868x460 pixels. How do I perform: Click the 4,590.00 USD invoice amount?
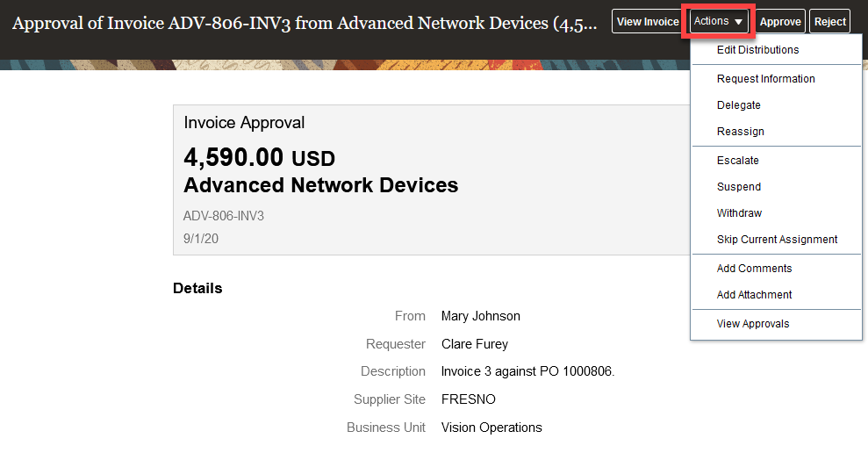259,158
